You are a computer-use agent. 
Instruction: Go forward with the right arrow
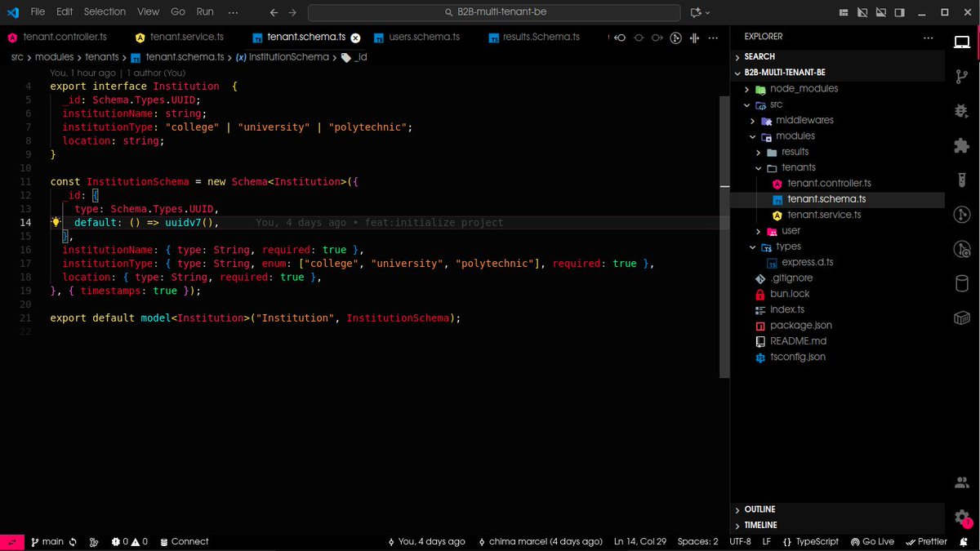(292, 13)
